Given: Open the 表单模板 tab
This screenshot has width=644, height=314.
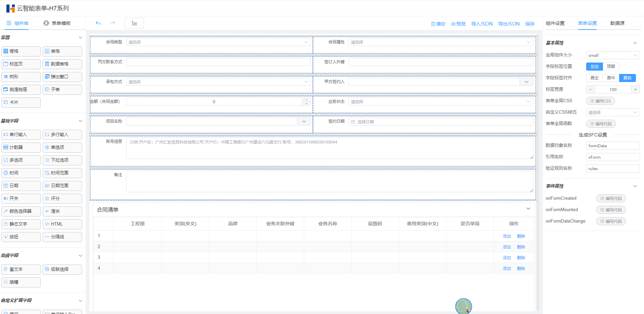Looking at the screenshot, I should (x=58, y=23).
